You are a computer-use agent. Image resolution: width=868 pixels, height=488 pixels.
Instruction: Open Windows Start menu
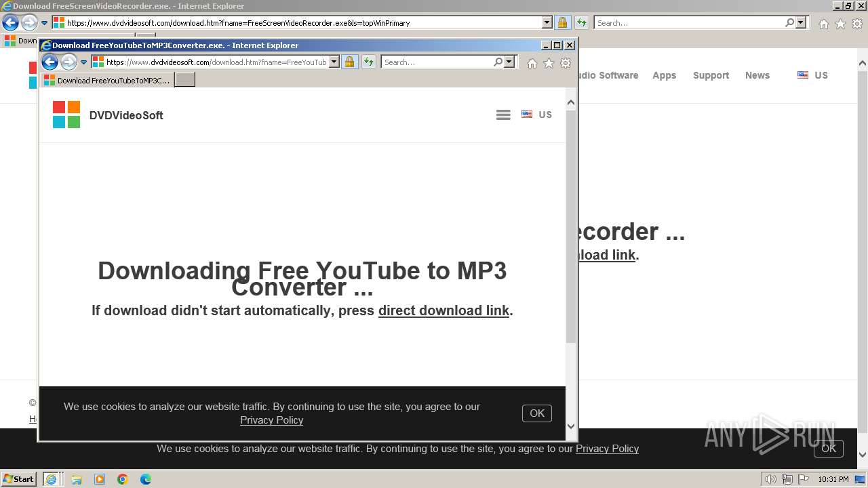[19, 479]
